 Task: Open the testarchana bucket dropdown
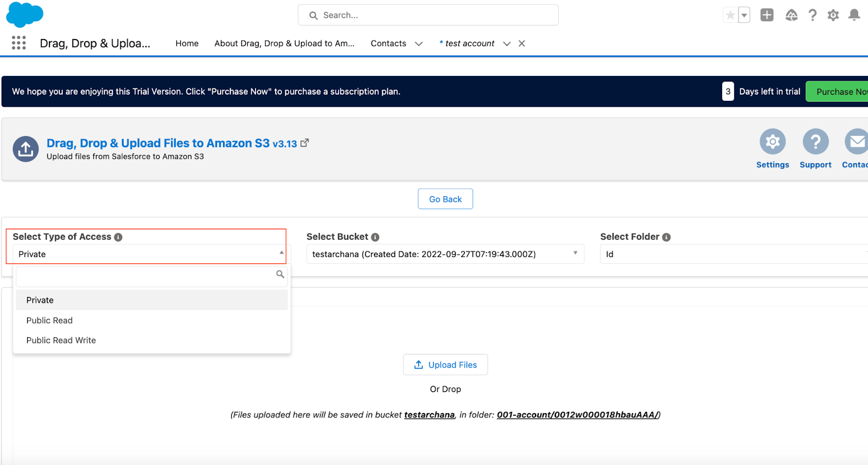(x=445, y=254)
